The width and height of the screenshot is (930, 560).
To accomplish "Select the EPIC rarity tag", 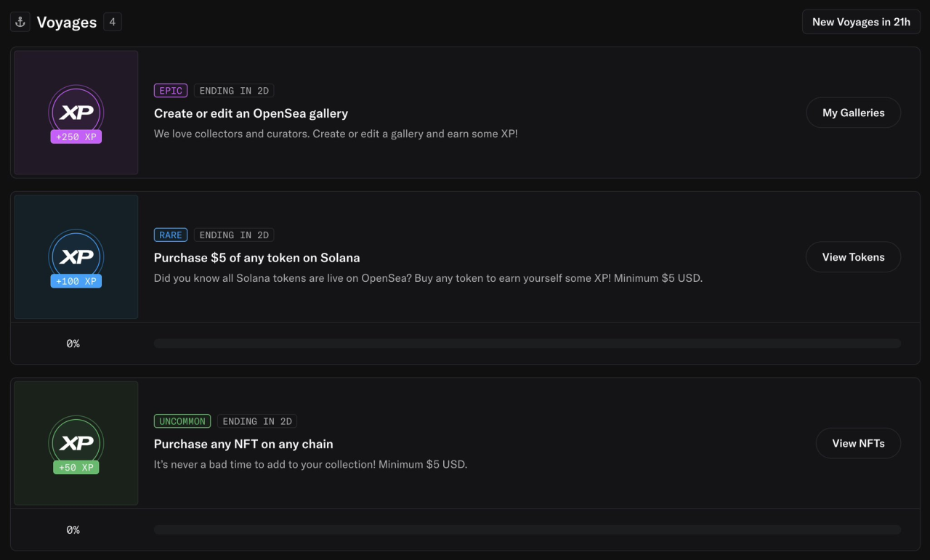I will coord(171,91).
